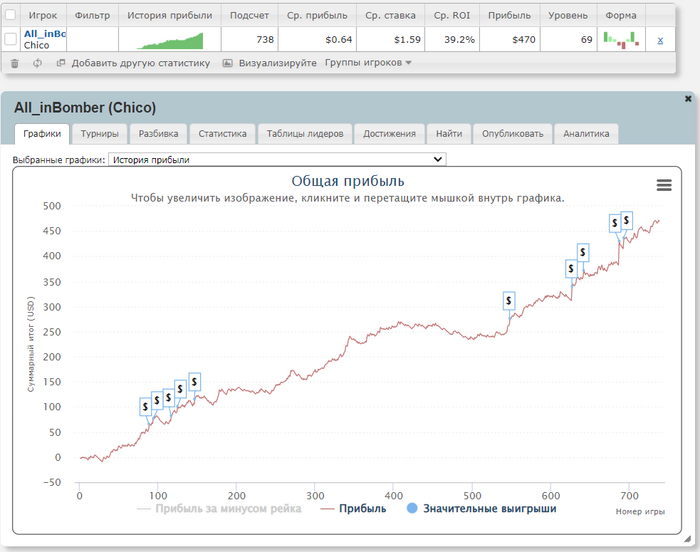
Task: Open the Достижения tab
Action: click(389, 134)
